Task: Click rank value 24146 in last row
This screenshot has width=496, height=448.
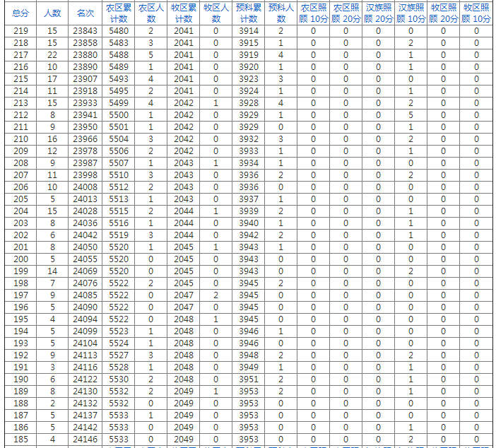Action: [x=85, y=440]
